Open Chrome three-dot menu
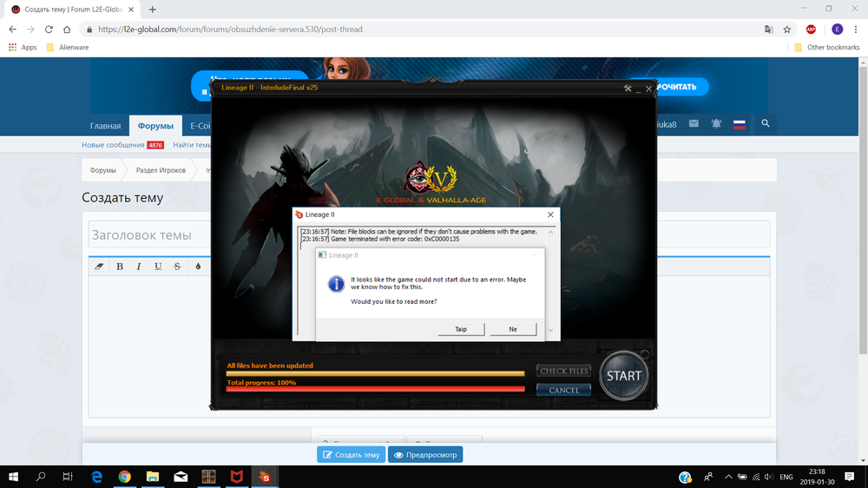Screen dimensions: 868x488 [x=856, y=30]
